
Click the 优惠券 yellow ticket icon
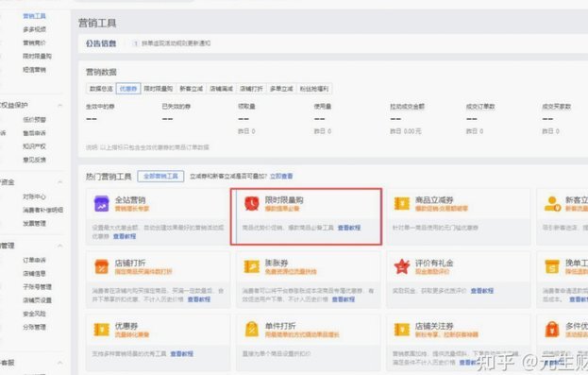pyautogui.click(x=101, y=330)
